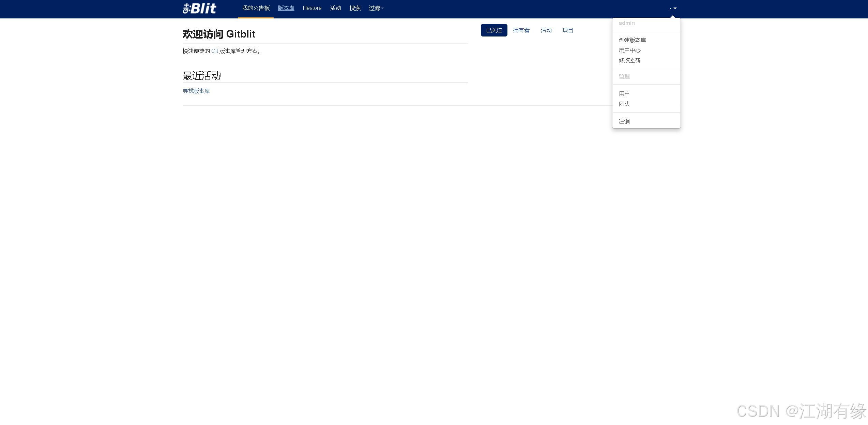
Task: Open the filestore nav item
Action: (312, 8)
